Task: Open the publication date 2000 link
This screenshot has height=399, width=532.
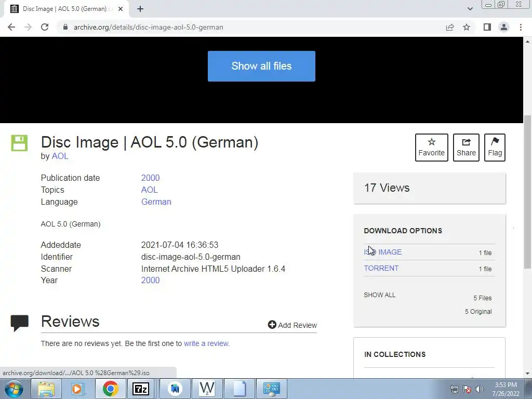Action: pyautogui.click(x=150, y=178)
